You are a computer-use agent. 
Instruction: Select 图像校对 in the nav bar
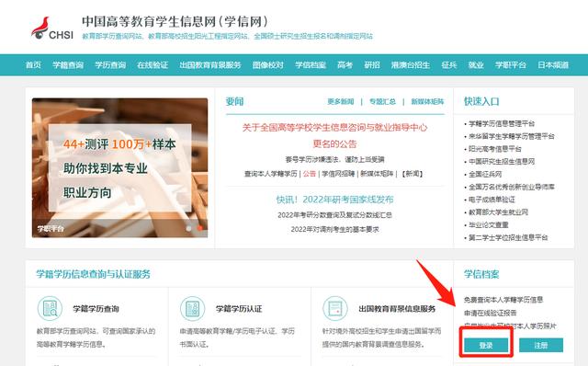pyautogui.click(x=268, y=65)
